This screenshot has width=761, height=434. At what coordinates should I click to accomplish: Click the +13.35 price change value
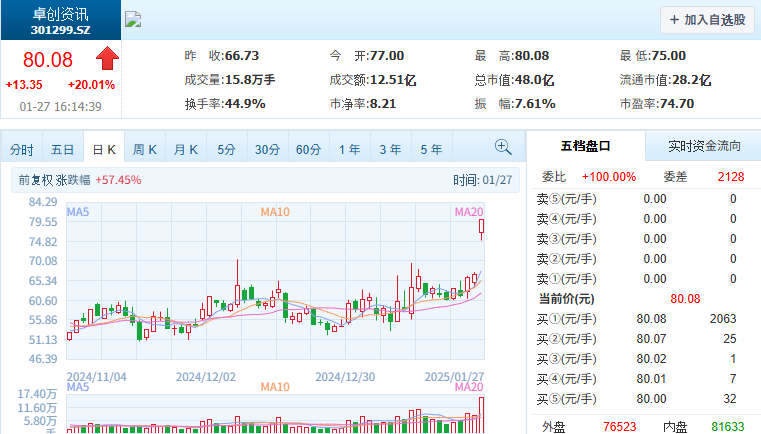pos(24,85)
